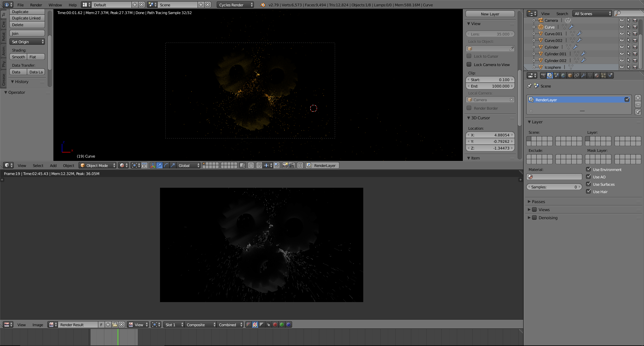
Task: Click the Scale manipulator icon
Action: (173, 165)
